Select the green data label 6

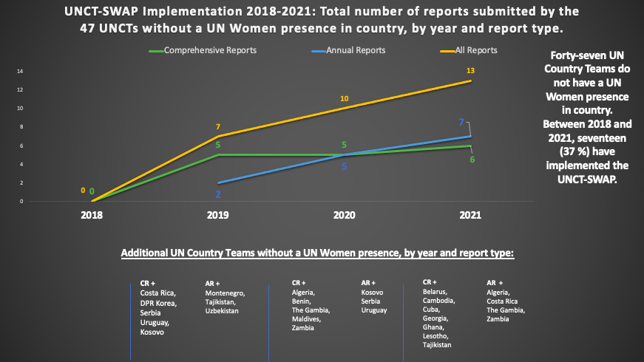click(x=472, y=160)
